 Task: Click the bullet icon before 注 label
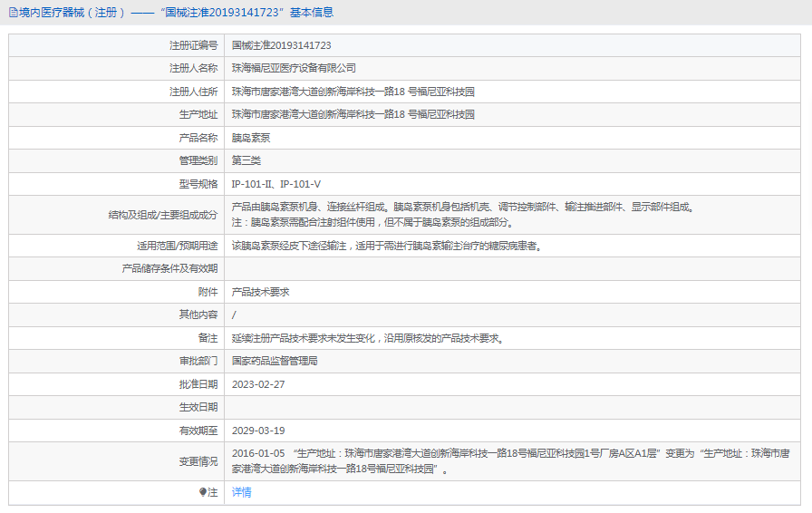click(203, 492)
